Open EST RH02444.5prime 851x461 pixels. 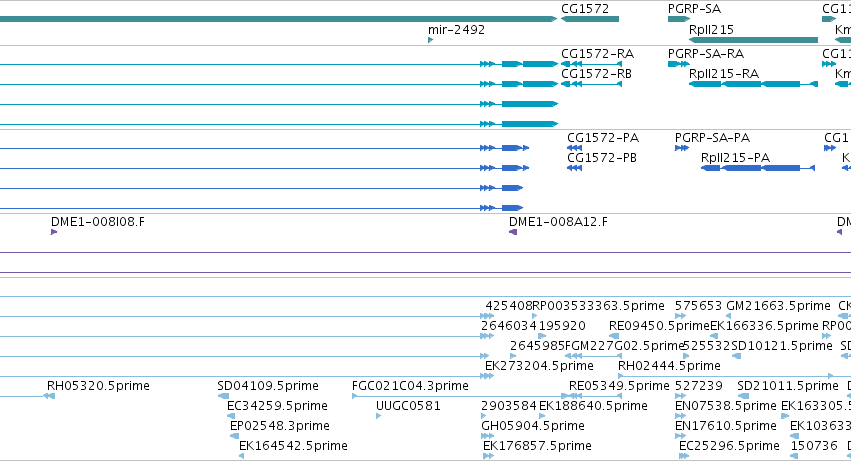pyautogui.click(x=669, y=366)
